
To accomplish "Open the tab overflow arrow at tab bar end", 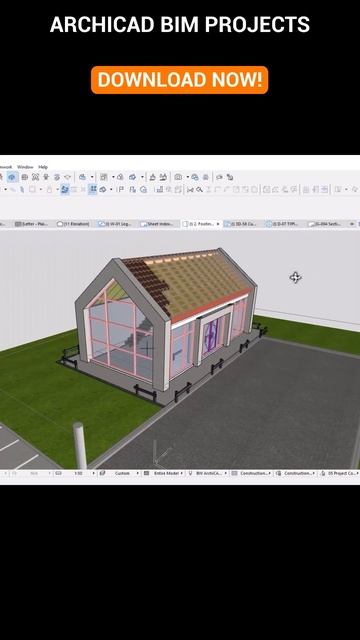I will pos(352,224).
